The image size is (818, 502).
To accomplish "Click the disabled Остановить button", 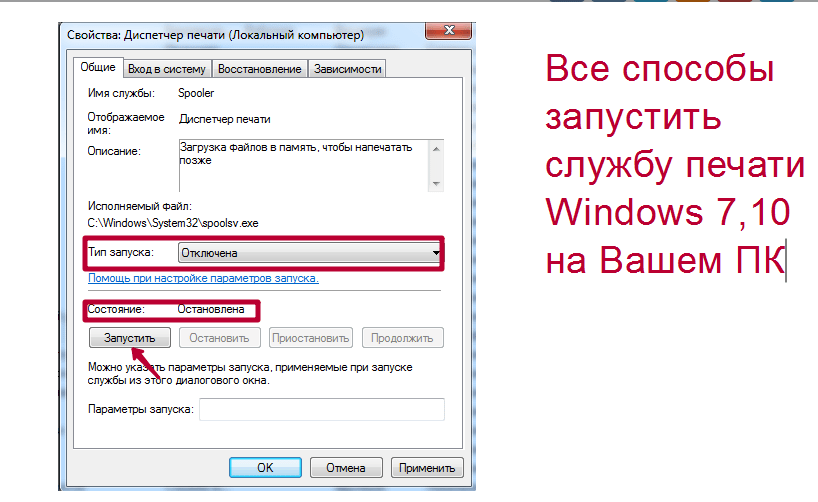I will click(219, 338).
